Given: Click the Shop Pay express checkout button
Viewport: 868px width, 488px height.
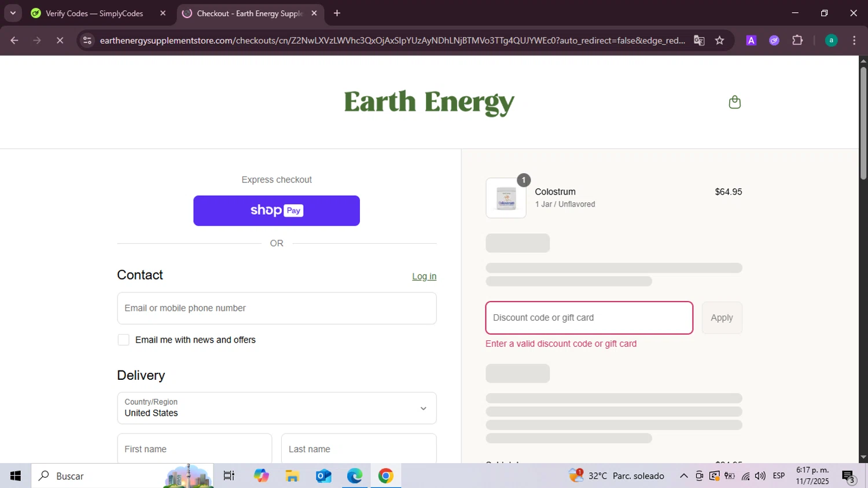Looking at the screenshot, I should tap(277, 211).
